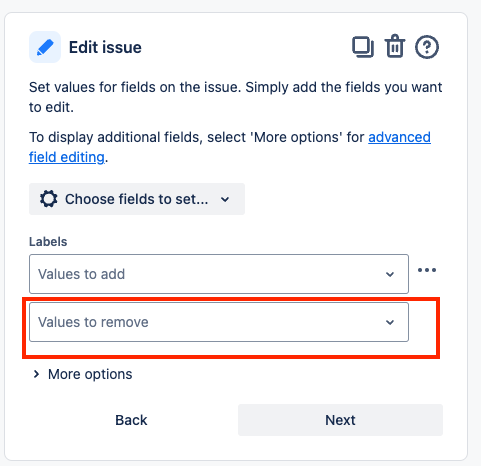Click the blue pencil Edit issue icon

point(45,47)
